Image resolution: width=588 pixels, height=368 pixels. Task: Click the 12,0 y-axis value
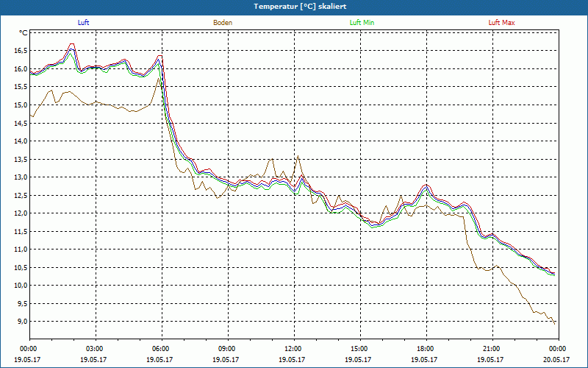click(x=21, y=213)
